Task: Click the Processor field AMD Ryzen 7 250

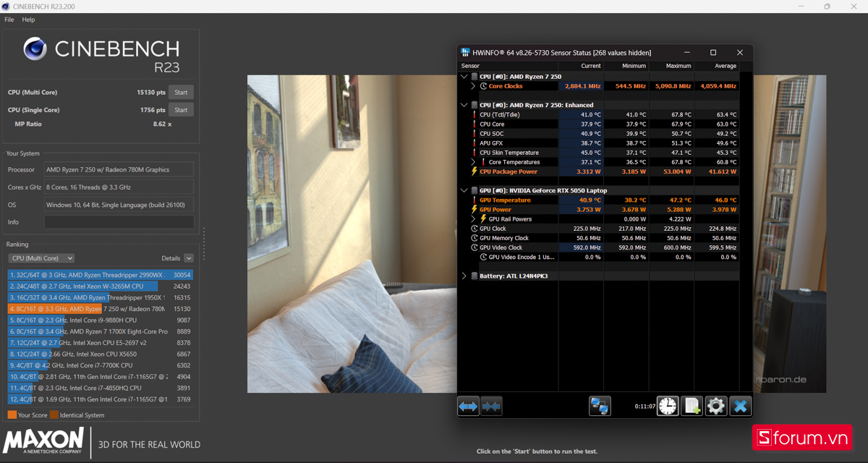Action: click(119, 170)
